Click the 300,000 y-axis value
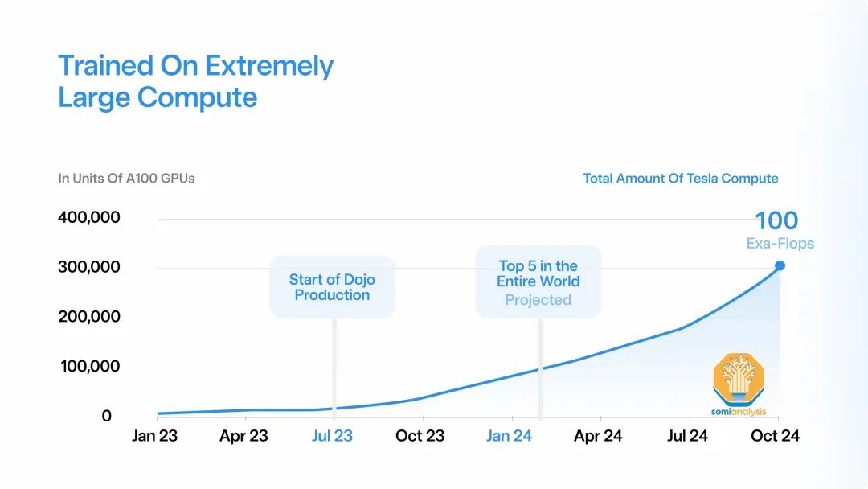The width and height of the screenshot is (868, 489). 89,267
